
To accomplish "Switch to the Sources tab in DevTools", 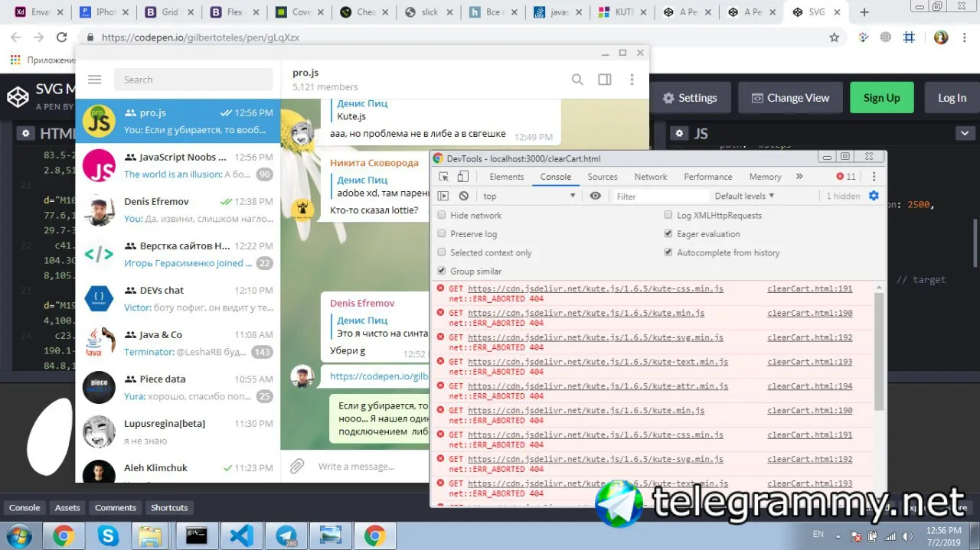I will point(603,177).
